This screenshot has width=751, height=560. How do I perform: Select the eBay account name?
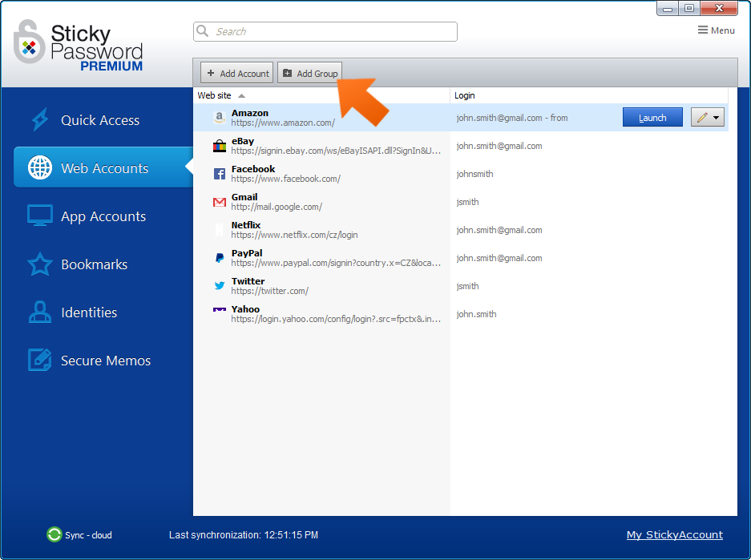click(243, 141)
